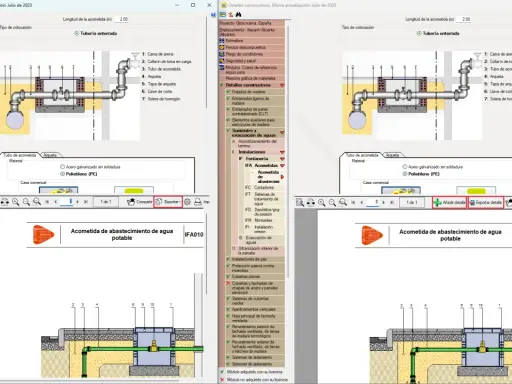Click page number field in left viewer

point(66,202)
